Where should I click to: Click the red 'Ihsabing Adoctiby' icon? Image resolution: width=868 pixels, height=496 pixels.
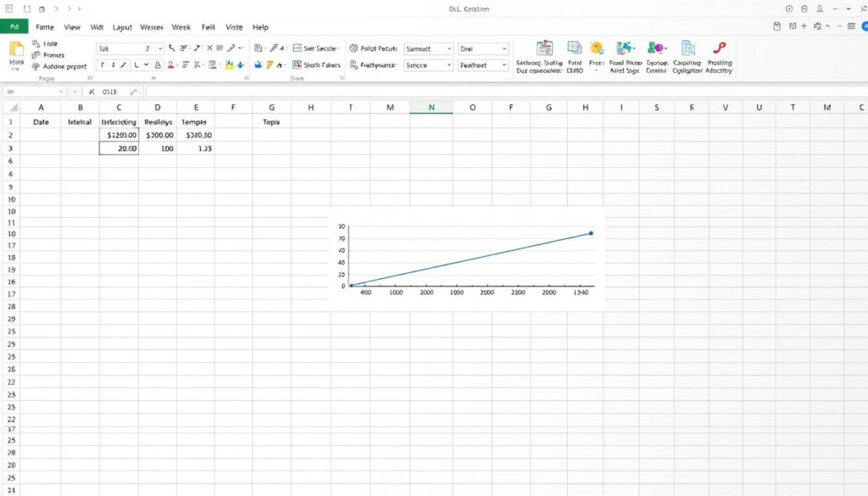click(x=720, y=48)
